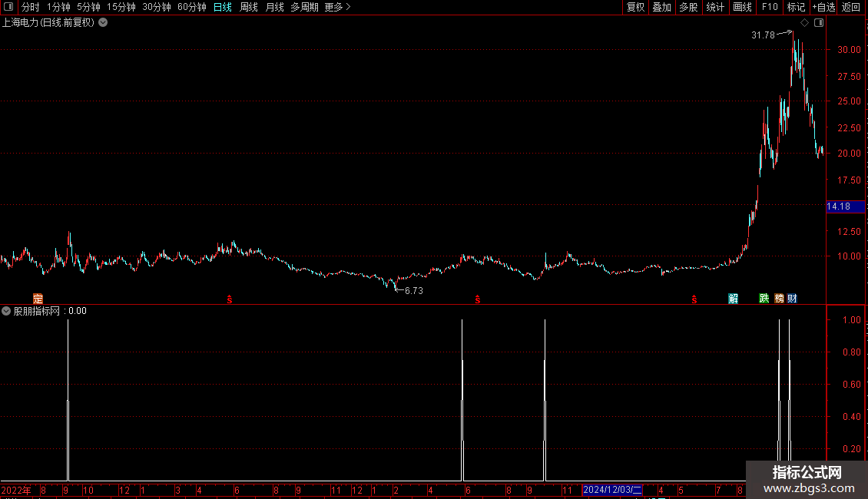The image size is (868, 499).
Task: Open the teal 解 marker icon
Action: pyautogui.click(x=733, y=299)
